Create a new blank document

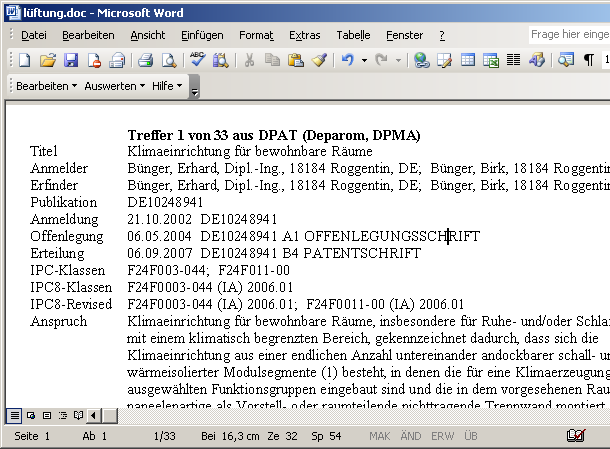(x=25, y=60)
